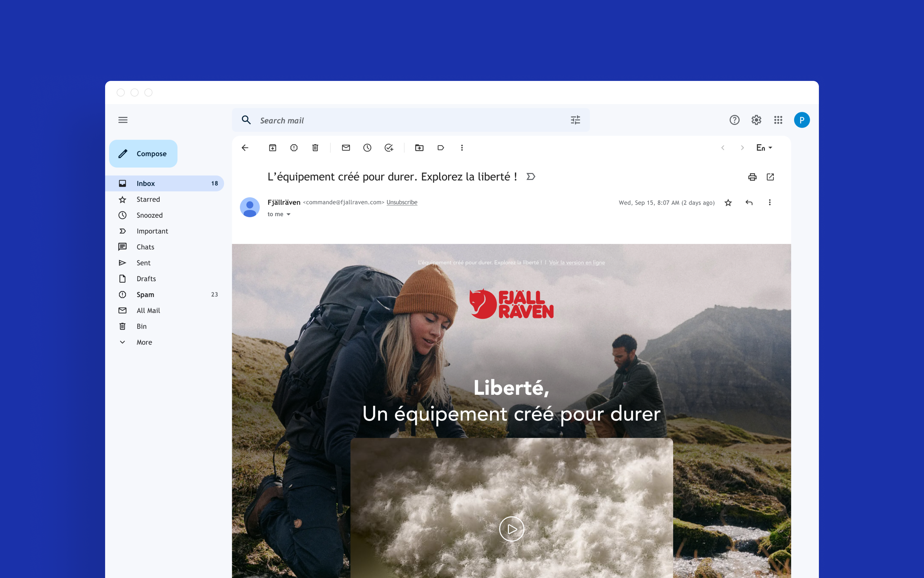Report this email as spam
This screenshot has height=578, width=924.
pos(294,148)
